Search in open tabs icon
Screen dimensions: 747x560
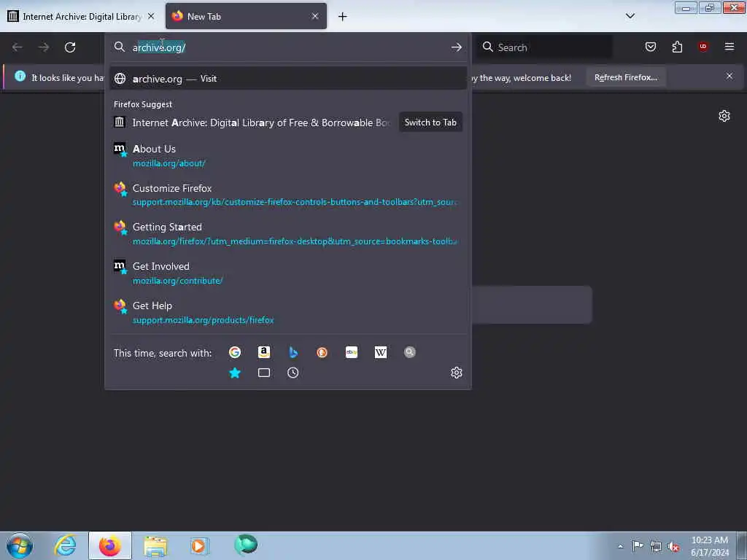tap(264, 373)
